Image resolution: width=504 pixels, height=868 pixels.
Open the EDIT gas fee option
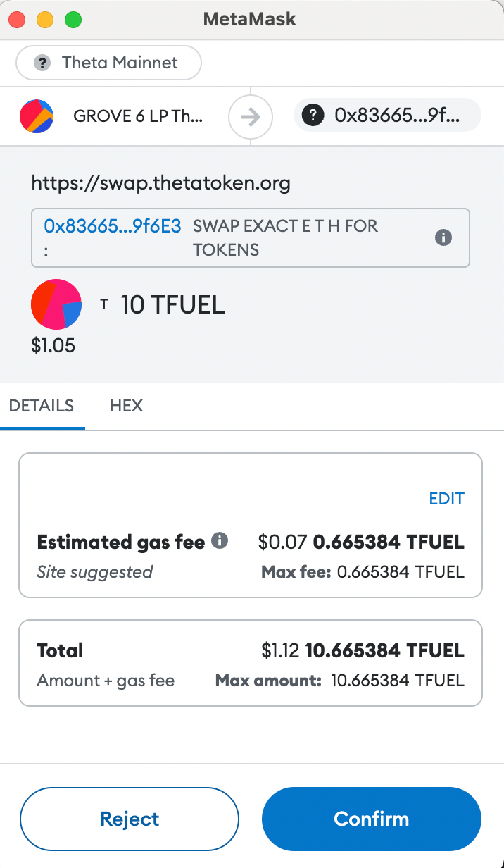point(446,498)
